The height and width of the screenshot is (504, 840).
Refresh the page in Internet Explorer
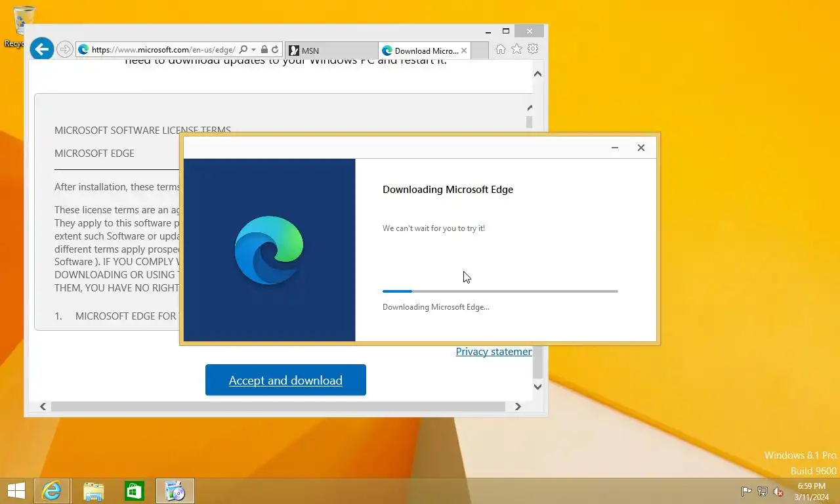275,49
